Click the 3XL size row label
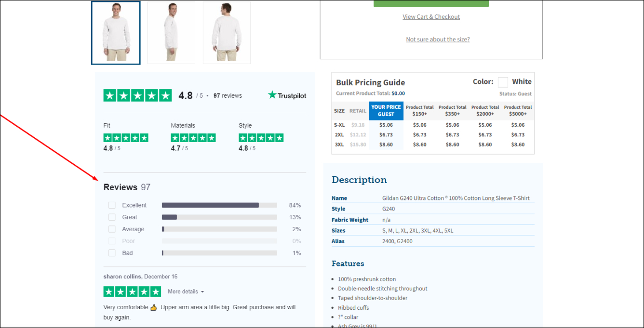The image size is (644, 328). (339, 144)
